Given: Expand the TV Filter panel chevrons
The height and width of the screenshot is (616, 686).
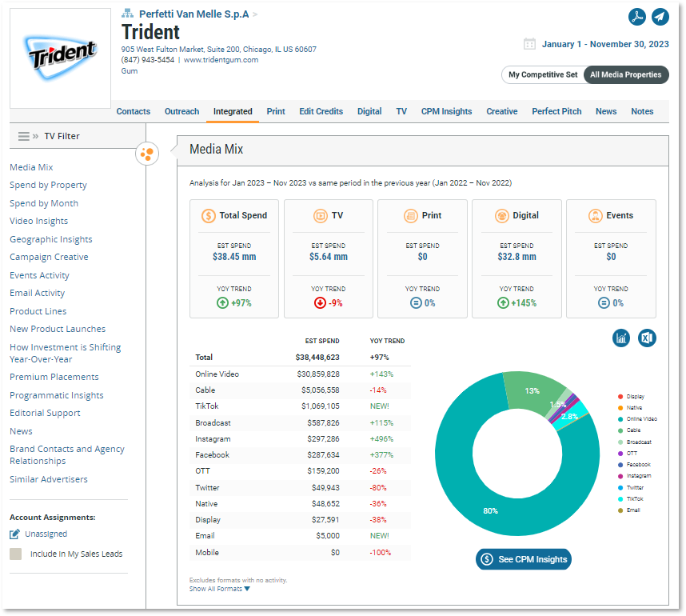Looking at the screenshot, I should point(35,136).
